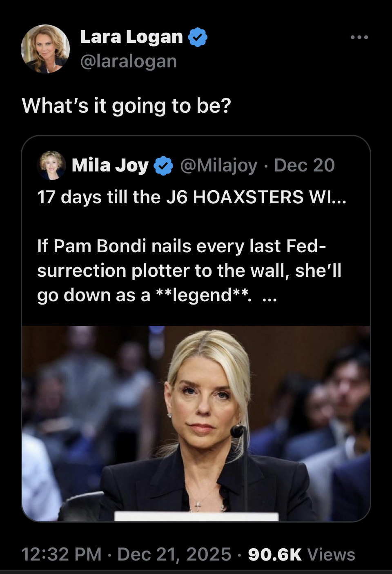This screenshot has height=574, width=392.
Task: Select the "What's it going to be?" text
Action: 126,106
